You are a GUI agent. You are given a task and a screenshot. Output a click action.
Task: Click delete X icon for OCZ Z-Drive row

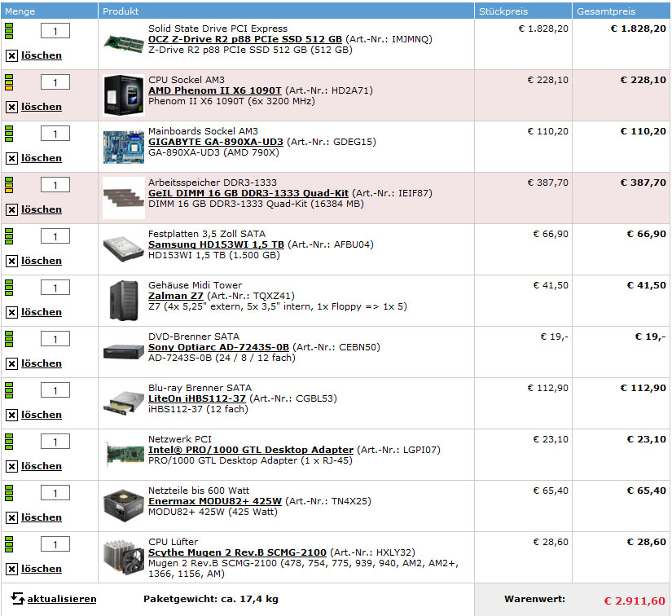point(11,55)
